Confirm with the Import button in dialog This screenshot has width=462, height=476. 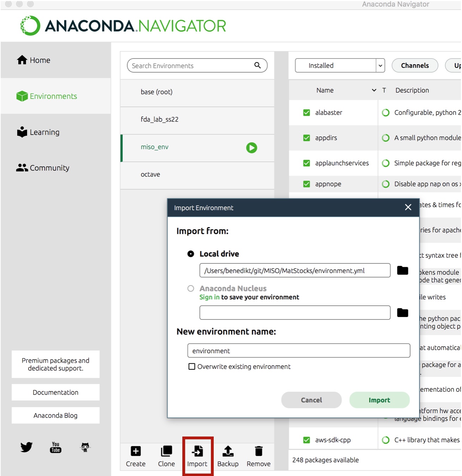tap(379, 400)
